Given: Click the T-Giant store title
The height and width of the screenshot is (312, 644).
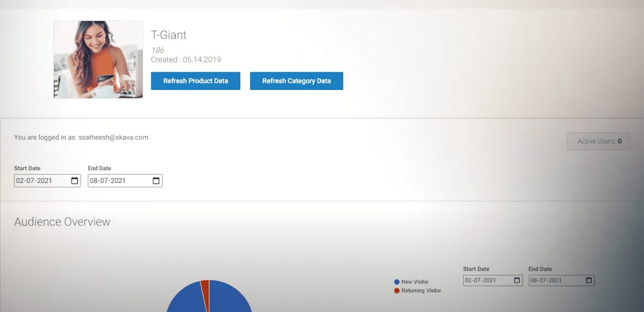Looking at the screenshot, I should [169, 35].
